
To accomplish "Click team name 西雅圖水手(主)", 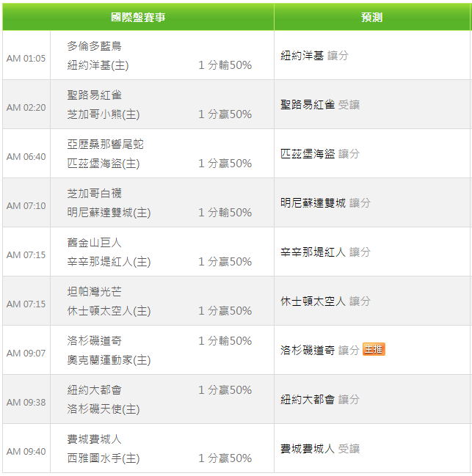I will [x=104, y=458].
